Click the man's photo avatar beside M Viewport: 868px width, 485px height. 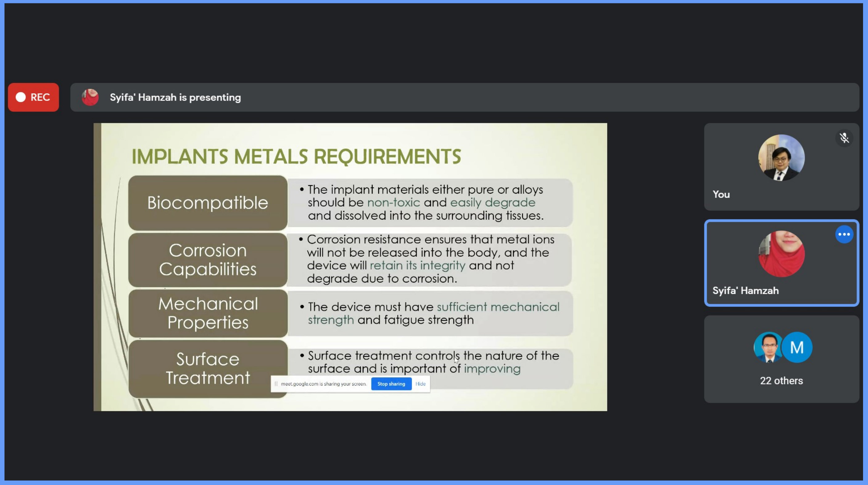click(768, 347)
